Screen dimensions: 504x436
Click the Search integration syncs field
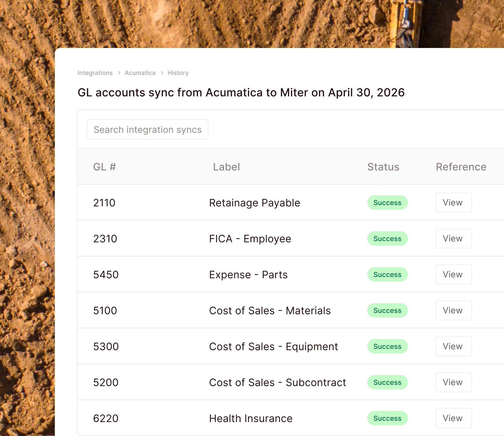147,129
